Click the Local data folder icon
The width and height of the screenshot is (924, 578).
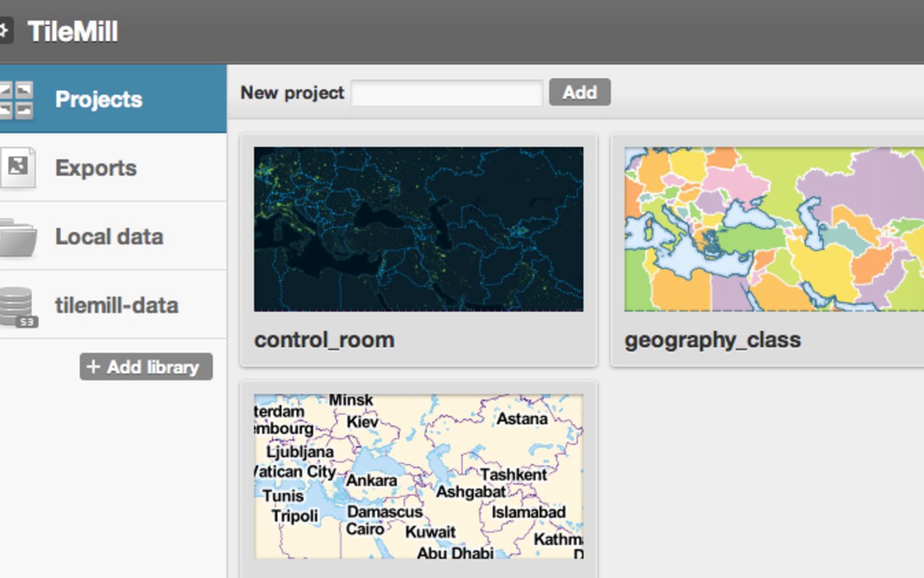click(x=18, y=237)
